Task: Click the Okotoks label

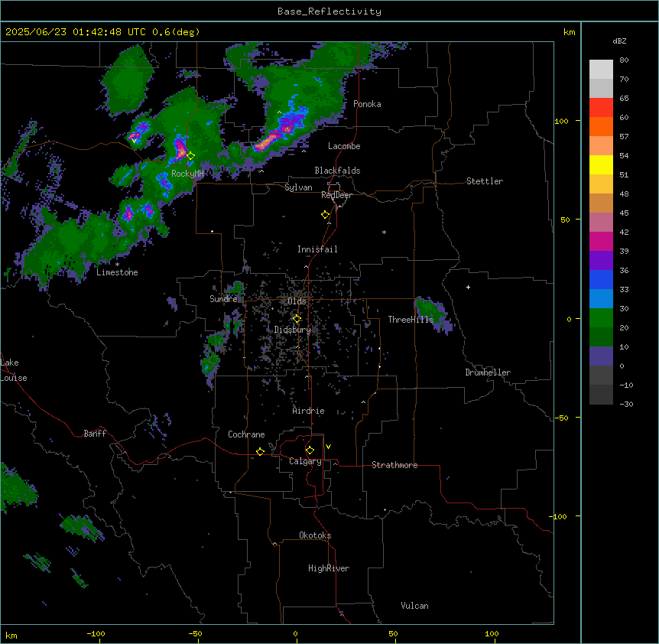Action: (x=315, y=535)
